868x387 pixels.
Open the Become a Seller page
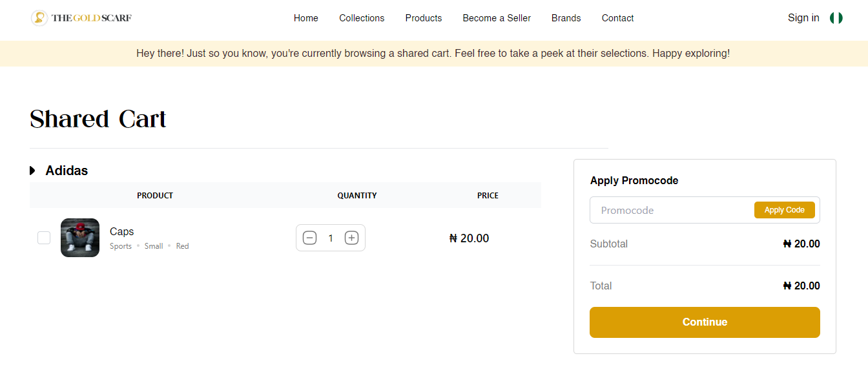pyautogui.click(x=497, y=18)
